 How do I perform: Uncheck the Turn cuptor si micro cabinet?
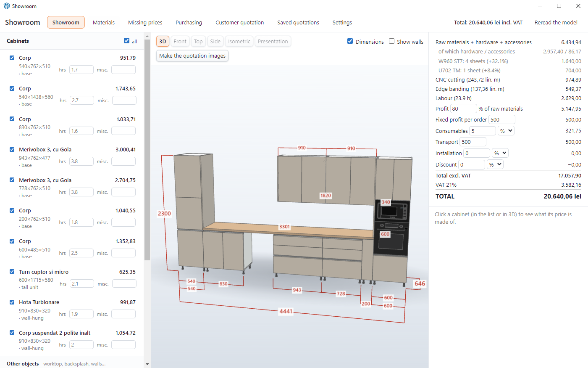pos(12,272)
